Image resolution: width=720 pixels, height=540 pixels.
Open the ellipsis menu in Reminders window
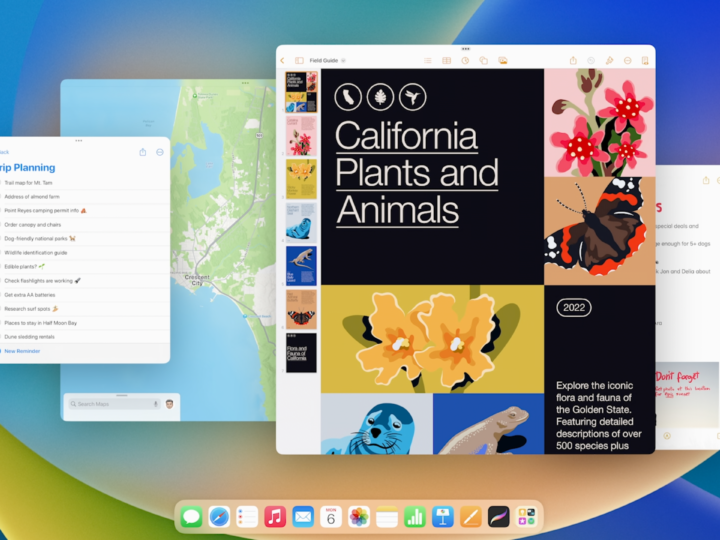point(160,152)
